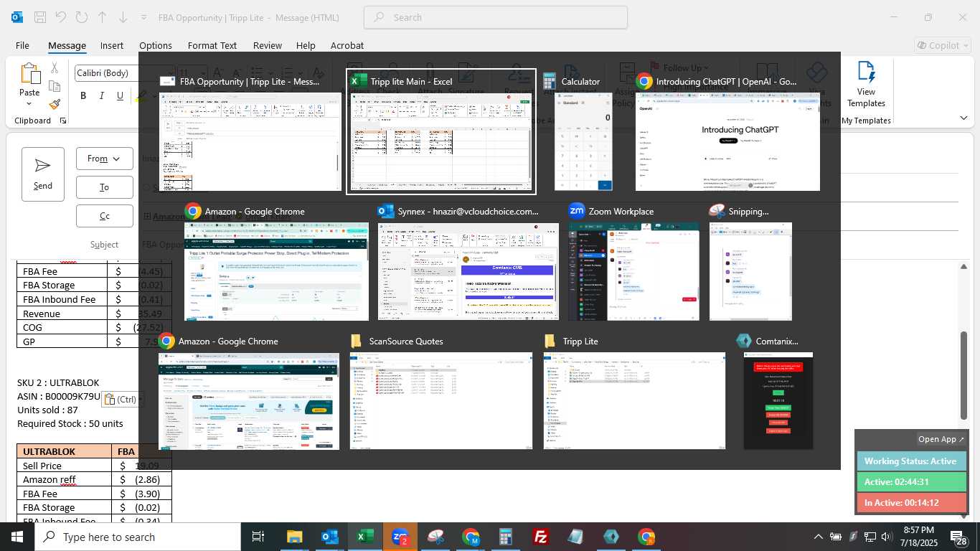980x551 pixels.
Task: Select the Format Painter brush icon
Action: (55, 105)
